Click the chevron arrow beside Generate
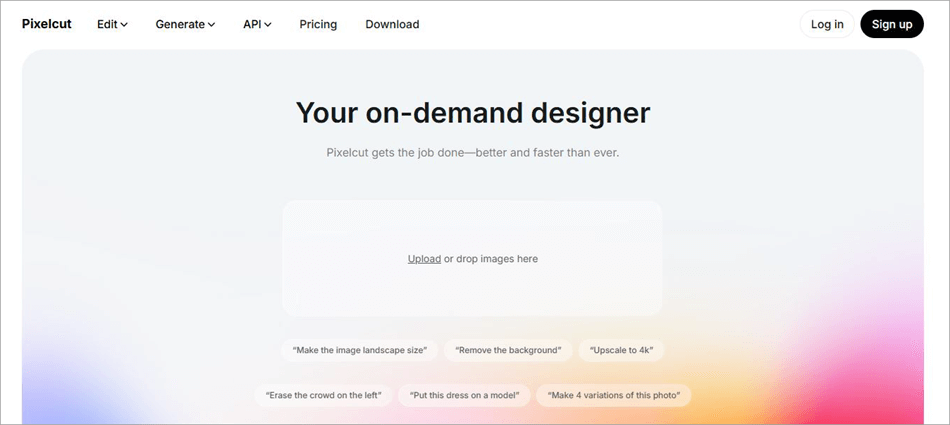The width and height of the screenshot is (950, 425). 211,25
